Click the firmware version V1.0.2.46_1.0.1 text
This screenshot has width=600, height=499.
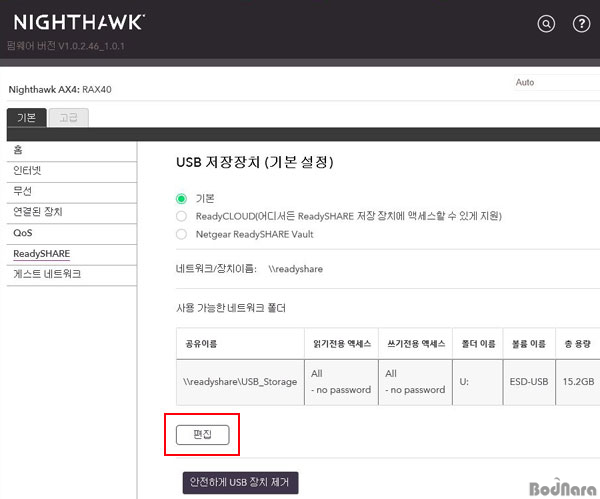pyautogui.click(x=66, y=46)
